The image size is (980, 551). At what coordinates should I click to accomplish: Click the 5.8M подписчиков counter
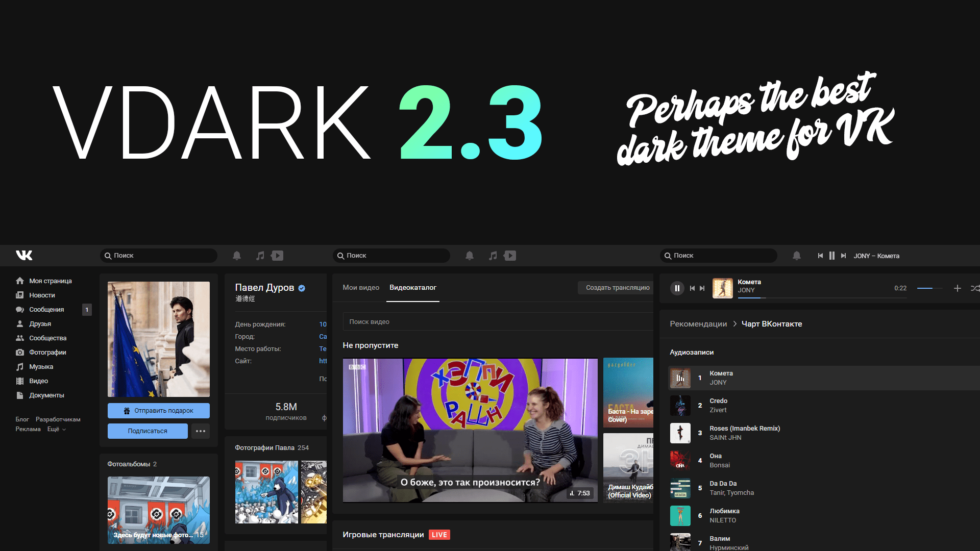pyautogui.click(x=286, y=411)
